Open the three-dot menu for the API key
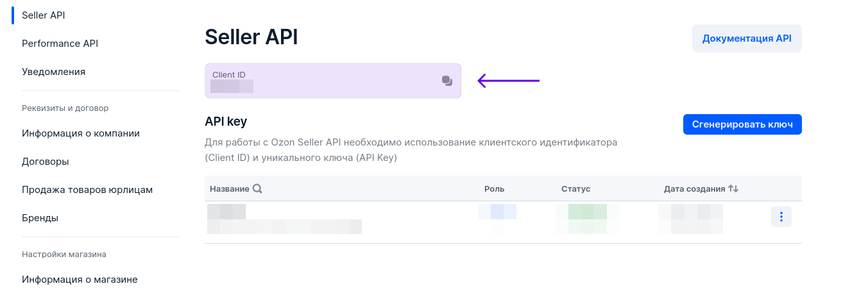 781,217
